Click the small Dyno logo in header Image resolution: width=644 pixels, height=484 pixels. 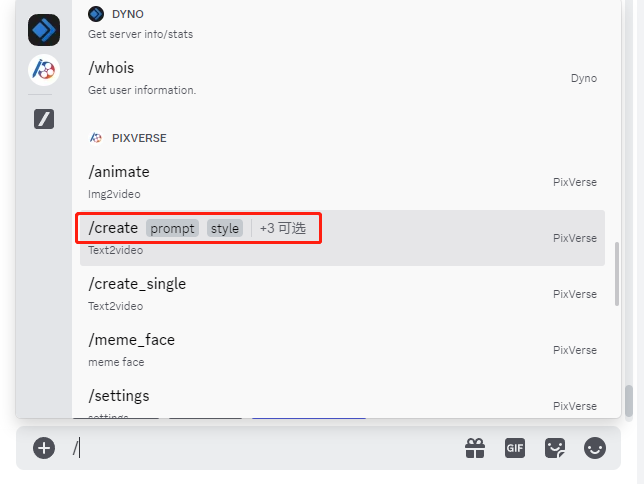point(96,14)
